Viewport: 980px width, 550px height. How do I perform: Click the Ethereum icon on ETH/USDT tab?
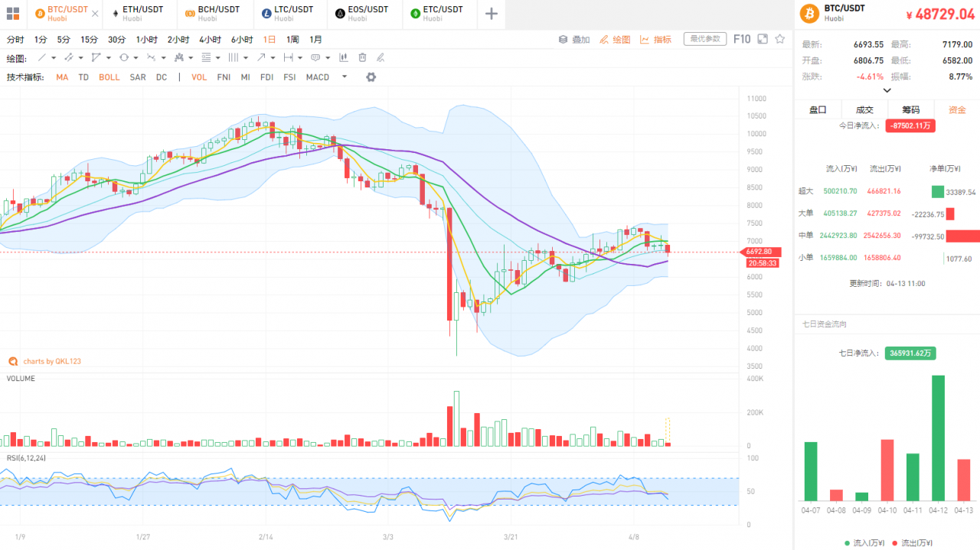[x=115, y=14]
